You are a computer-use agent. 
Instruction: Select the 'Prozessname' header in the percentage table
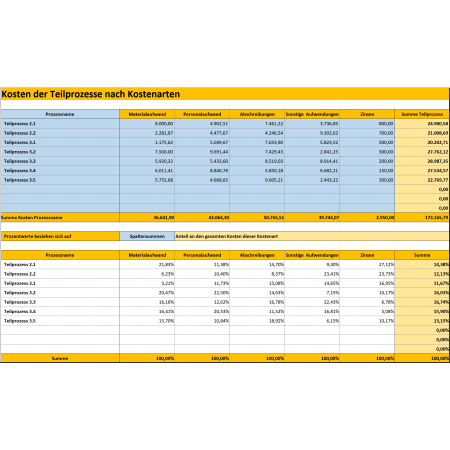[x=60, y=255]
